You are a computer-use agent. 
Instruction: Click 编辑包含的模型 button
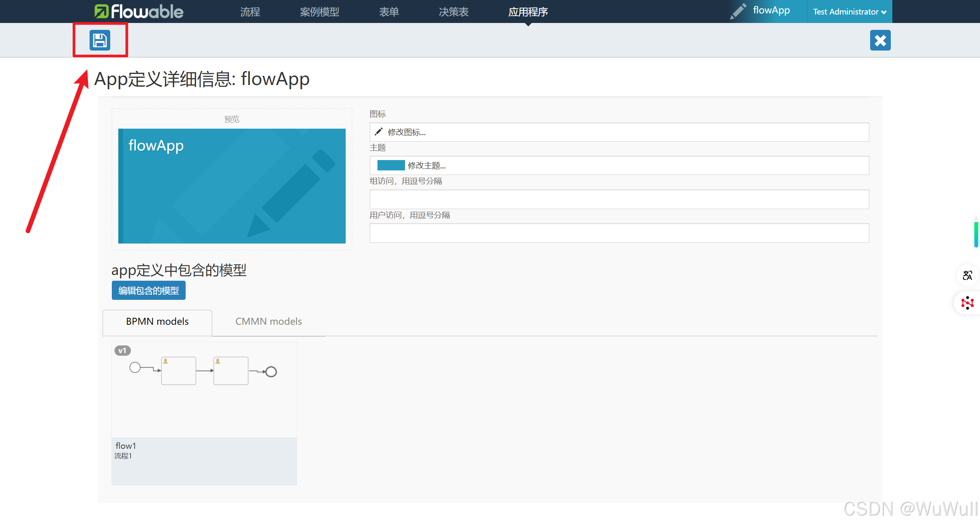149,291
